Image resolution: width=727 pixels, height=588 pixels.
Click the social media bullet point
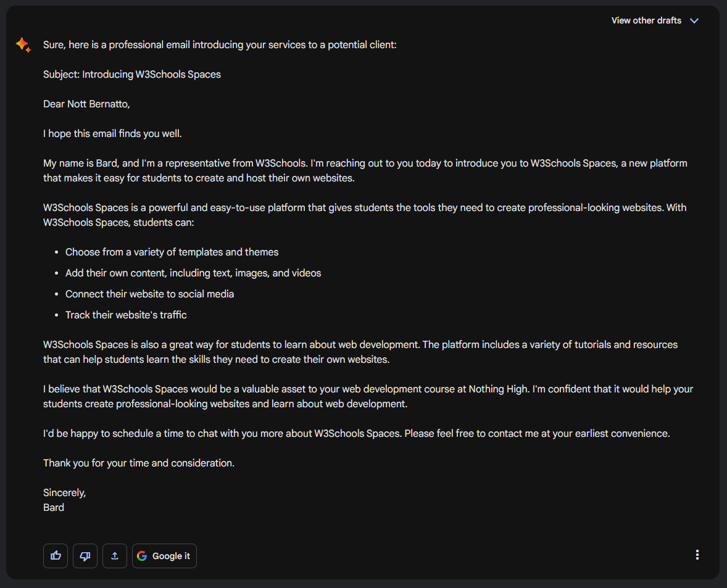coord(149,294)
